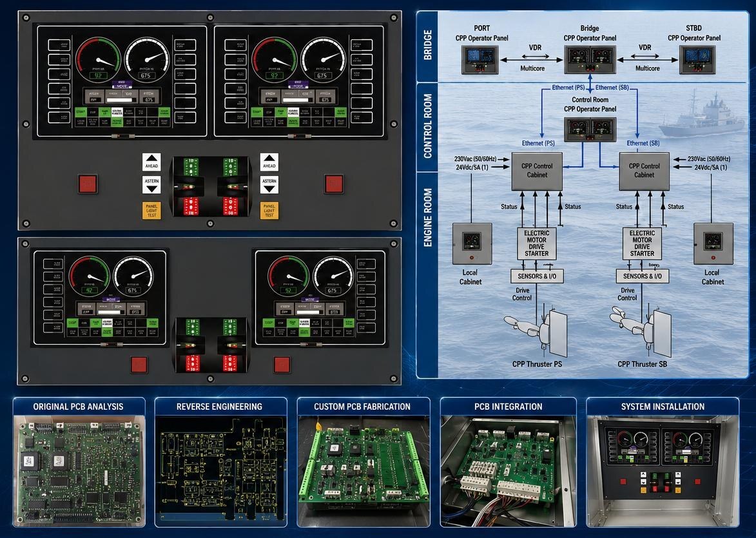Screen dimensions: 756x538
Task: Select the red-green gauge on upper-right display
Action: coord(275,59)
